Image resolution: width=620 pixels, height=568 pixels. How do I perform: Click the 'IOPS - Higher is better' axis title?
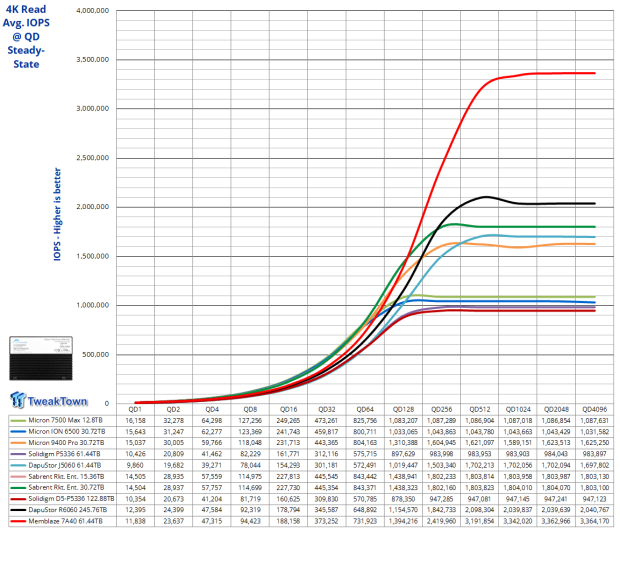(58, 214)
